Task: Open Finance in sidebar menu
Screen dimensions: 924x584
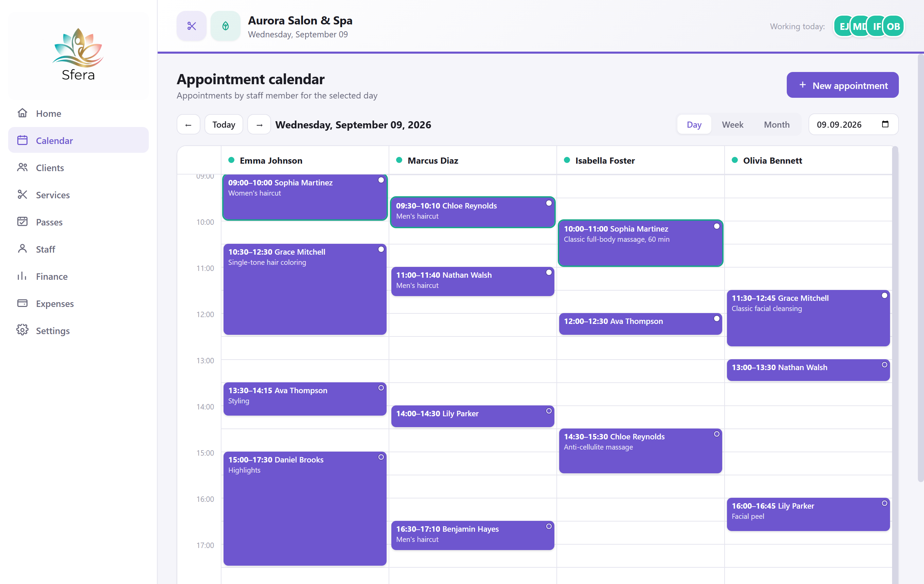Action: [78, 276]
